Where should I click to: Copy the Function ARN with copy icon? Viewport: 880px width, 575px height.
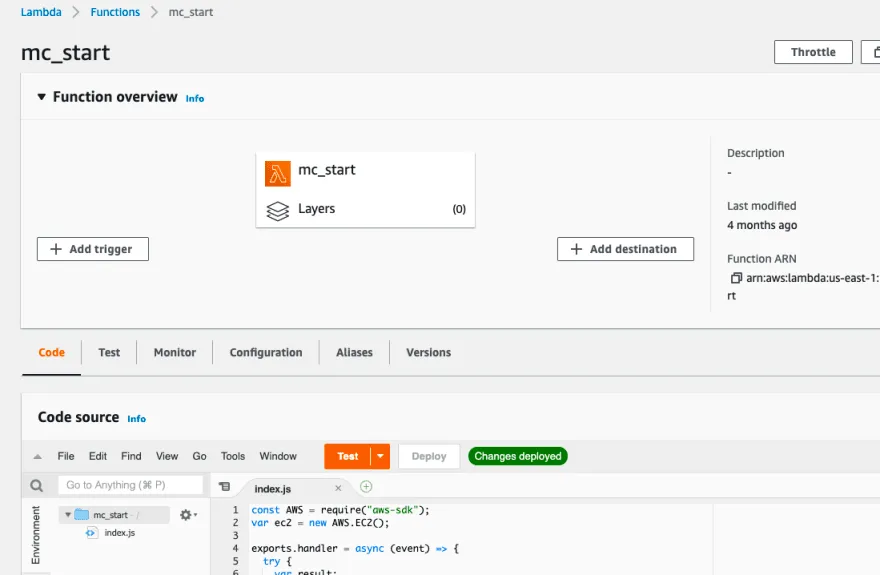coord(736,278)
